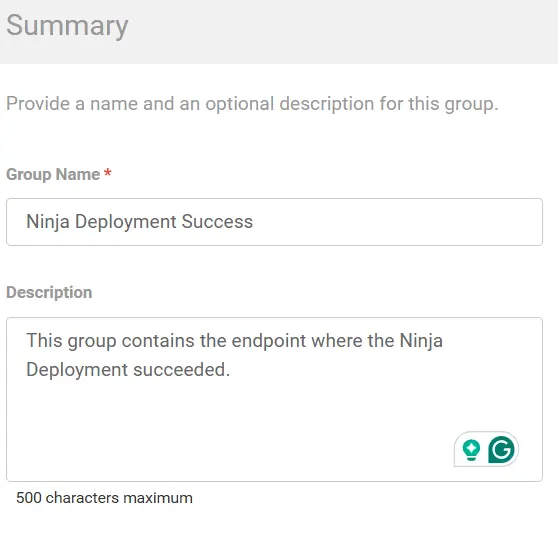Image resolution: width=558 pixels, height=537 pixels.
Task: Place cursor at 'This' in Description
Action: [44, 340]
